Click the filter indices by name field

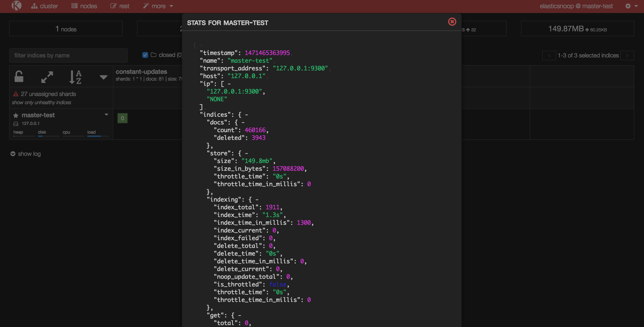pos(68,55)
